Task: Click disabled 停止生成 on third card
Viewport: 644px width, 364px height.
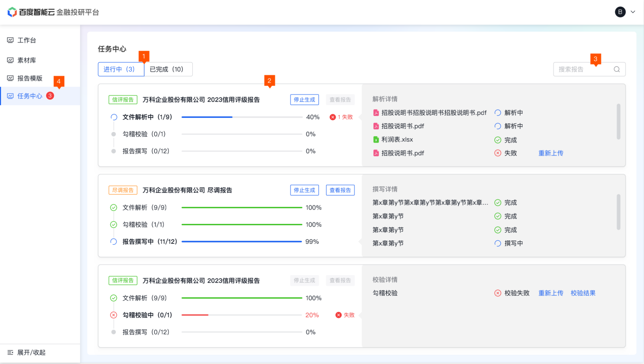Action: click(305, 280)
